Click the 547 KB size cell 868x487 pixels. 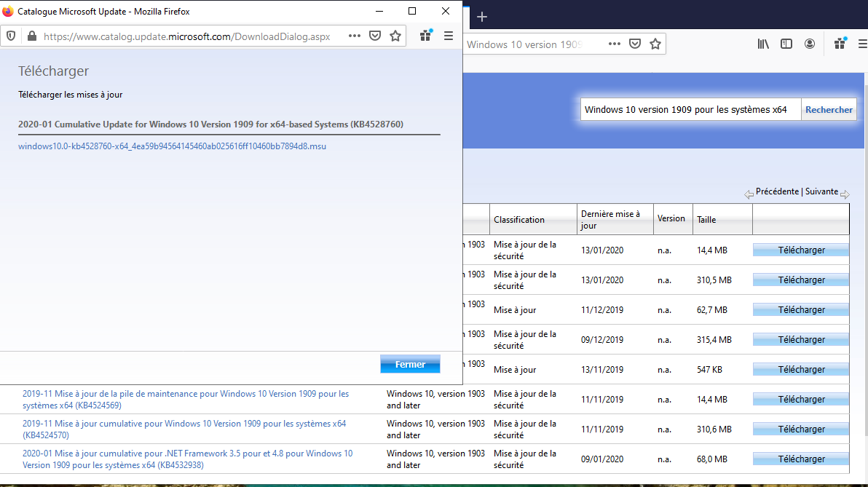click(x=709, y=370)
